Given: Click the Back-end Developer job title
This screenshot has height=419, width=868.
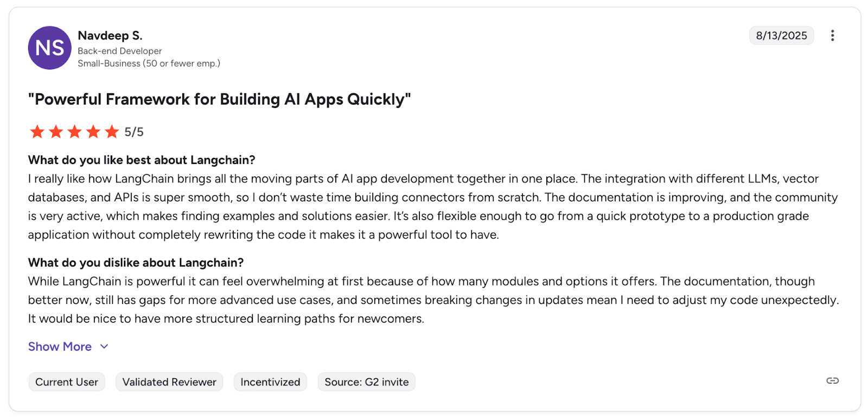Looking at the screenshot, I should 120,51.
